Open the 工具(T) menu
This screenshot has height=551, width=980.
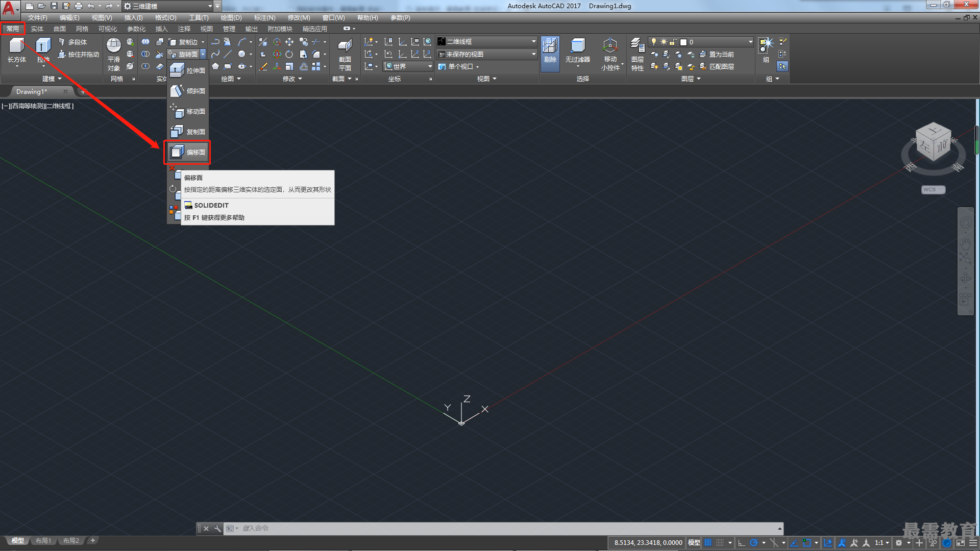pyautogui.click(x=199, y=17)
